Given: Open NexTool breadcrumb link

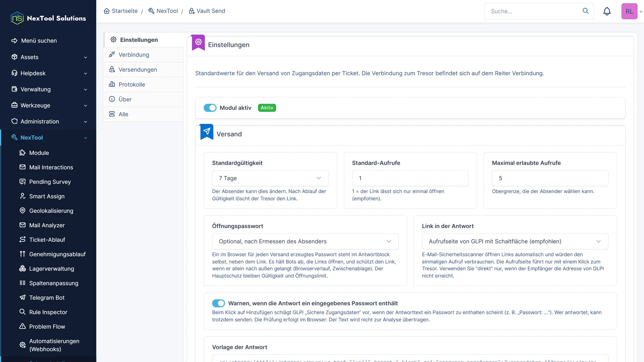Looking at the screenshot, I should 163,11.
